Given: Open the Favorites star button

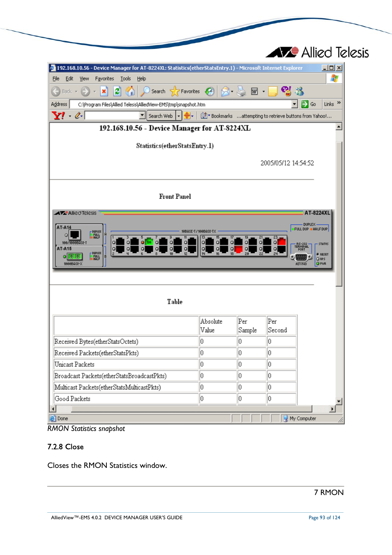Looking at the screenshot, I should [x=185, y=91].
